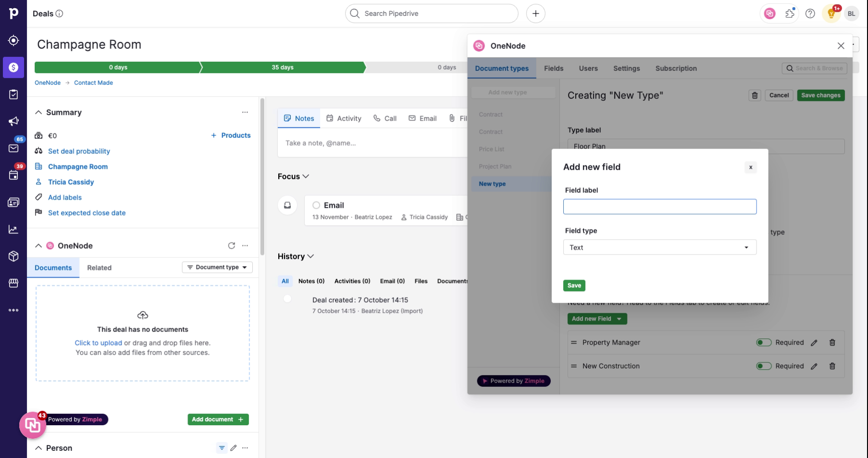Show Notes (0) in History filter
This screenshot has width=868, height=458.
click(x=312, y=281)
